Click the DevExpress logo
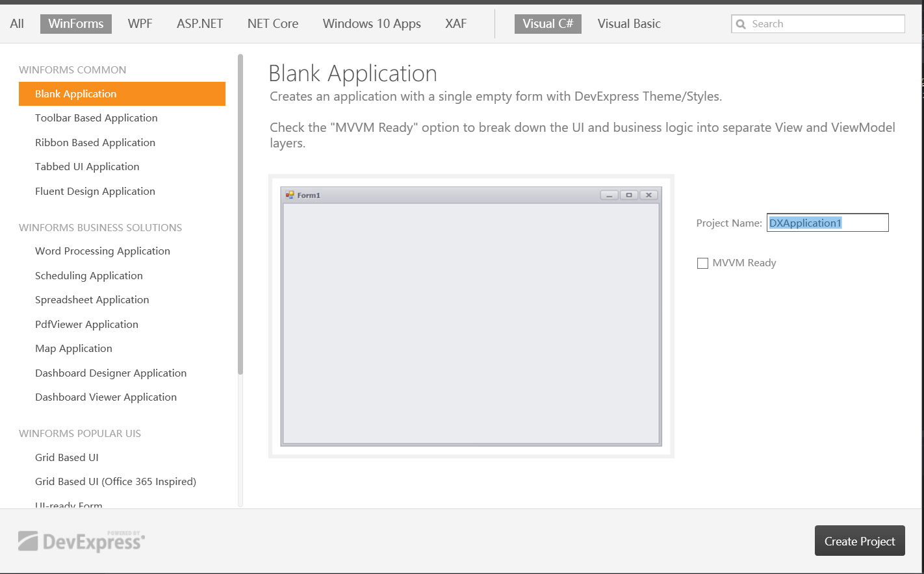The width and height of the screenshot is (924, 574). pyautogui.click(x=81, y=541)
